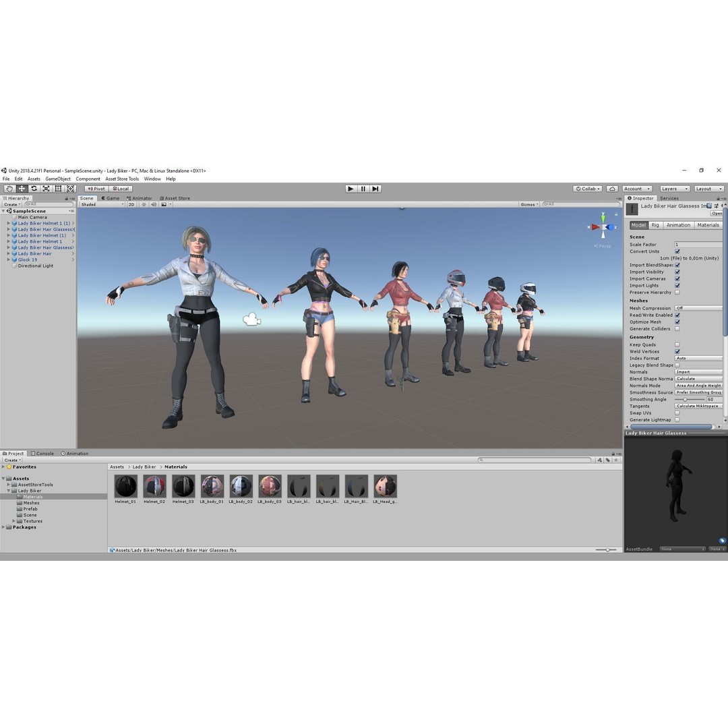728x728 pixels.
Task: Open the Layers dropdown
Action: pyautogui.click(x=674, y=189)
